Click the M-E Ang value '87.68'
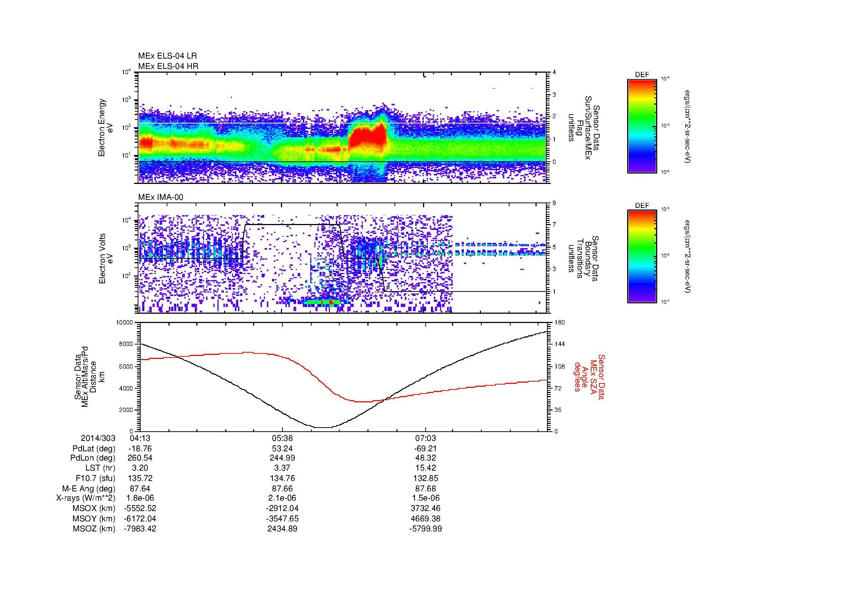The height and width of the screenshot is (613, 868). coord(426,488)
